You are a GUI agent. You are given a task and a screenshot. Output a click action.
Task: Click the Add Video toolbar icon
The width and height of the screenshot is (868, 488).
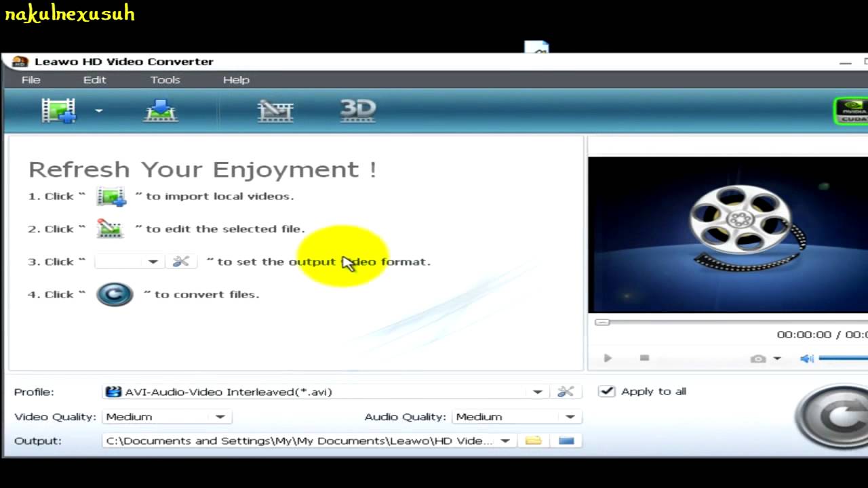tap(58, 110)
